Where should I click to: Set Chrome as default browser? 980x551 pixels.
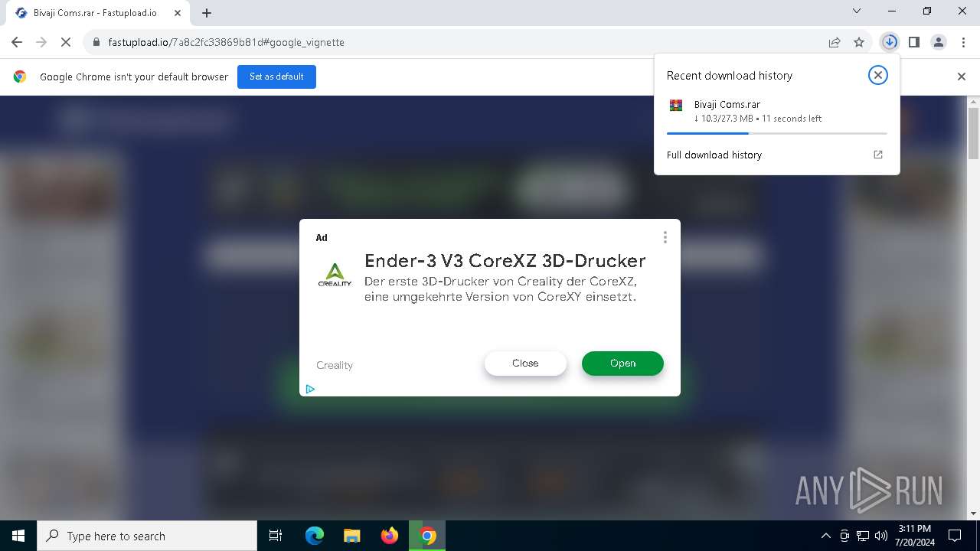[x=276, y=77]
